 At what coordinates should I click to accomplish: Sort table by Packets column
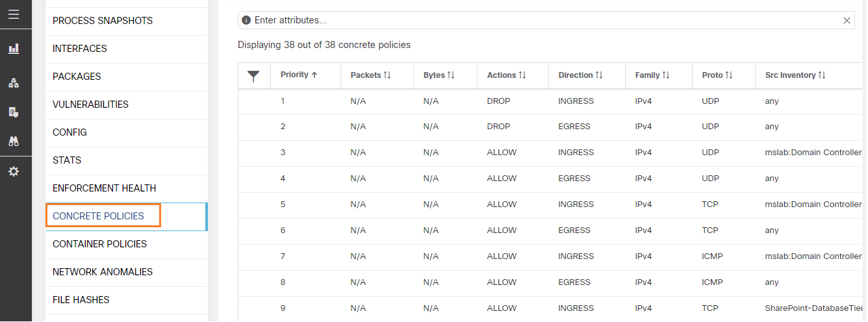[x=370, y=75]
